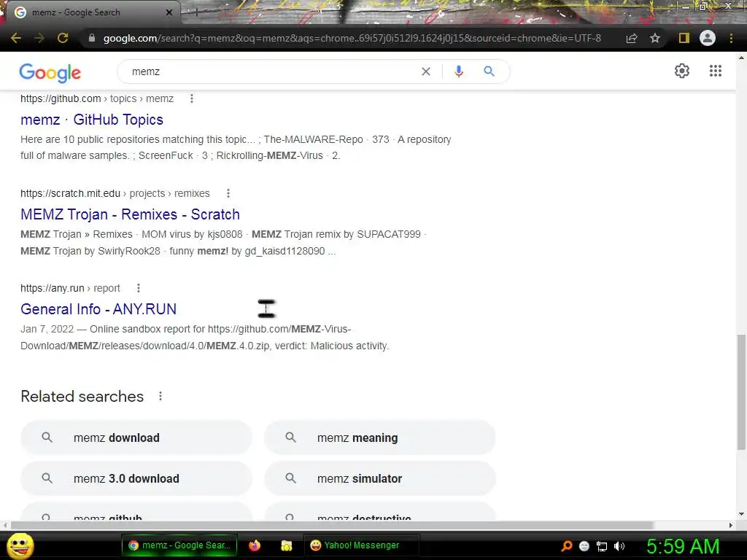Image resolution: width=747 pixels, height=560 pixels.
Task: Open options next to Related searches
Action: [x=160, y=396]
